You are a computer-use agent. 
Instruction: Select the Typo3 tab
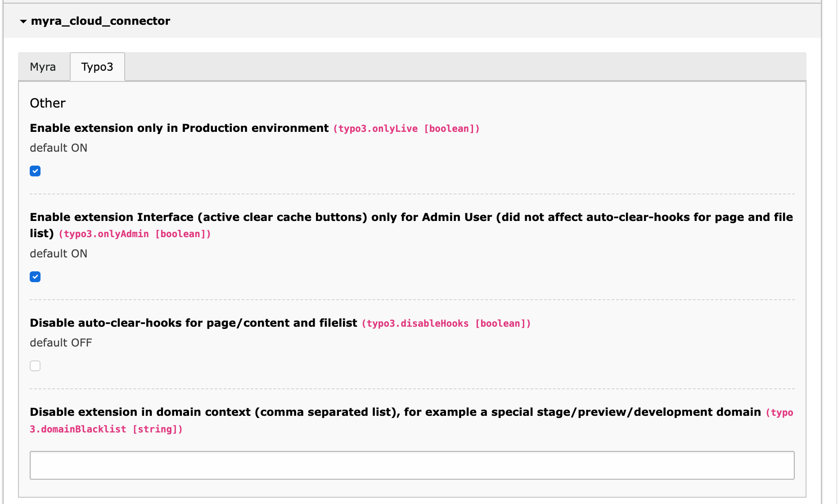pos(97,67)
